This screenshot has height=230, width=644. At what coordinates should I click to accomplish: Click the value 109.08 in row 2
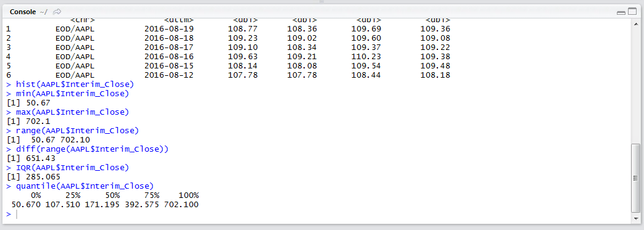(x=436, y=38)
